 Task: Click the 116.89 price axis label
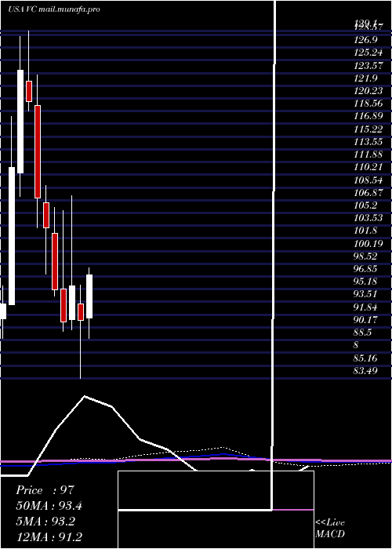pyautogui.click(x=368, y=116)
